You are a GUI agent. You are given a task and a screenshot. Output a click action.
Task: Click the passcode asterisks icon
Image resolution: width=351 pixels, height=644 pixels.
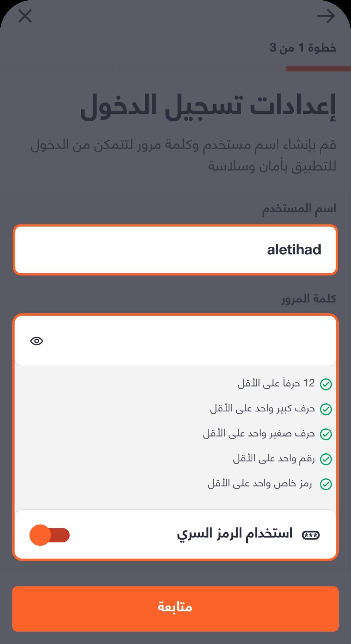pos(311,535)
